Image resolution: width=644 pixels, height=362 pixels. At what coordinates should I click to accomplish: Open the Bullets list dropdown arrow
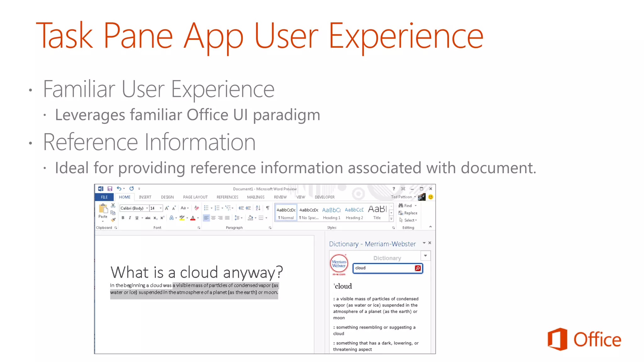point(211,208)
